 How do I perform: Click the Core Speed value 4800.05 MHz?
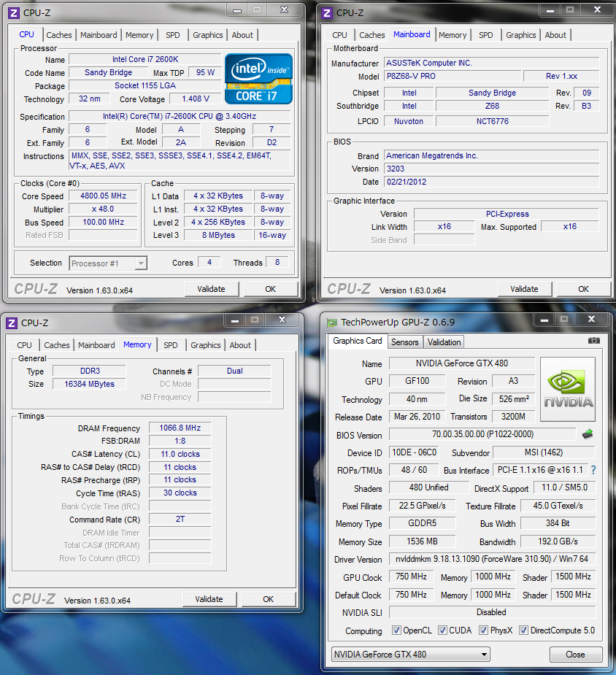point(104,196)
